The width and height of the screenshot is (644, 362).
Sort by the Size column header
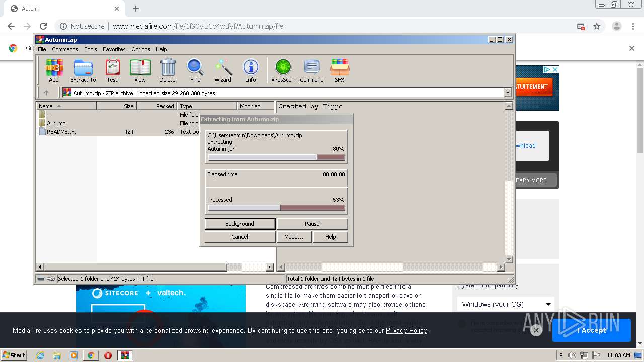[x=116, y=106]
